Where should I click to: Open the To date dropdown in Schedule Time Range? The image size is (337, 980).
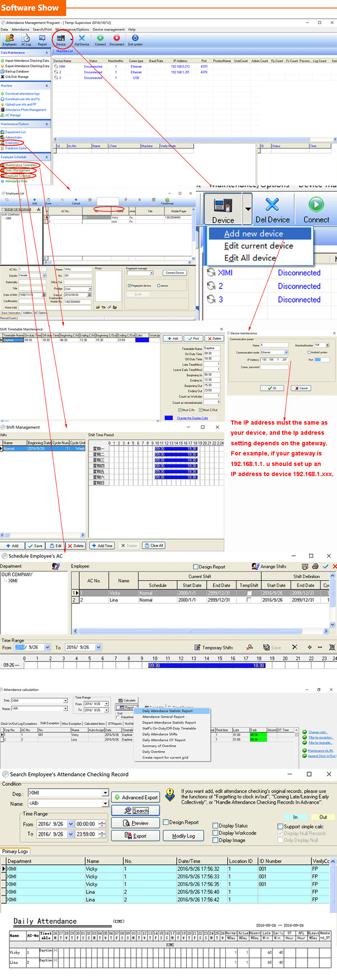pos(98,648)
